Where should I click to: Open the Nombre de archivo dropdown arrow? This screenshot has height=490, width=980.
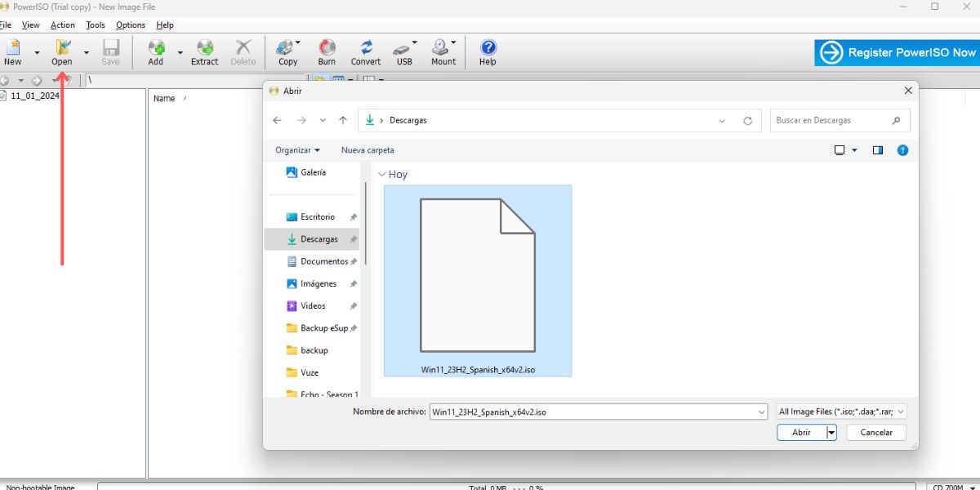point(761,412)
